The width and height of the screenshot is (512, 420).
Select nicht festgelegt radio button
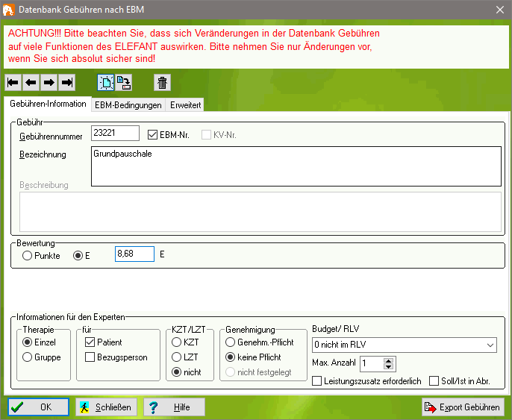230,372
